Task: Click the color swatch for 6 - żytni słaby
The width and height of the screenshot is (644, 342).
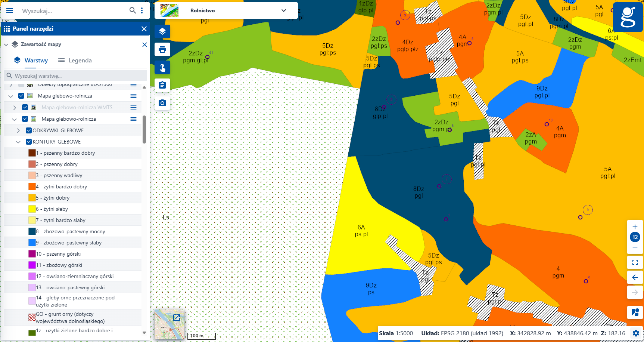Action: 32,209
